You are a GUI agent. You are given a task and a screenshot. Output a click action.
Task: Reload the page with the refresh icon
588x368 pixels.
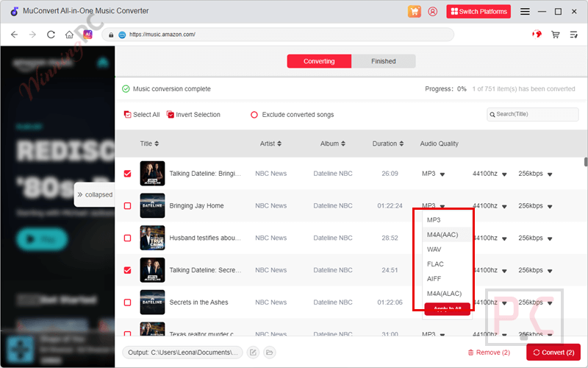coord(51,35)
